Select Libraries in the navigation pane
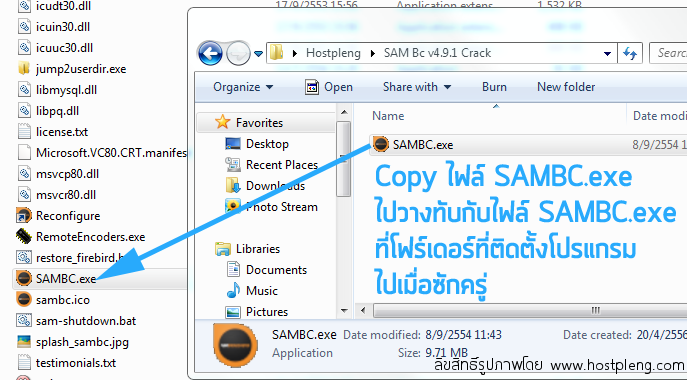Viewport: 687px width, 380px height. coord(258,249)
